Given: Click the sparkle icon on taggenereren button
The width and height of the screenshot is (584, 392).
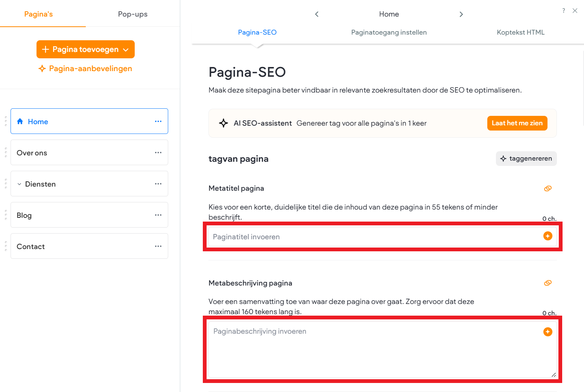Looking at the screenshot, I should pos(503,158).
